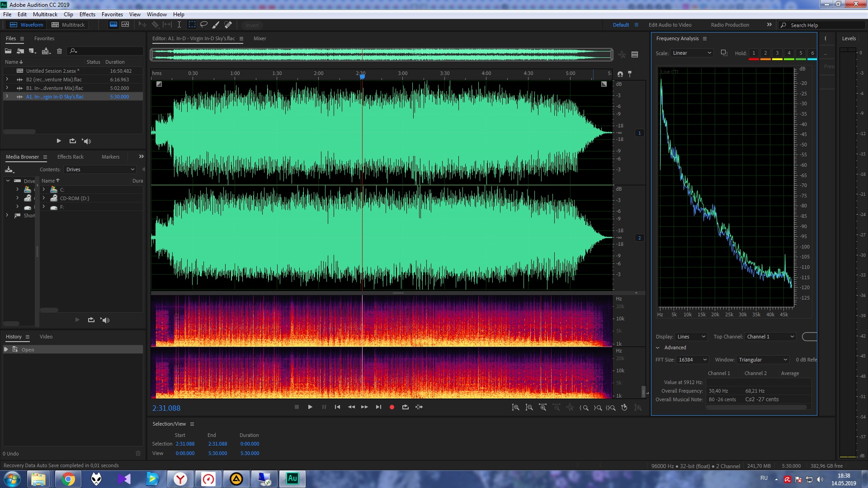Click the Fast Forward button
This screenshot has height=488, width=868.
(364, 407)
